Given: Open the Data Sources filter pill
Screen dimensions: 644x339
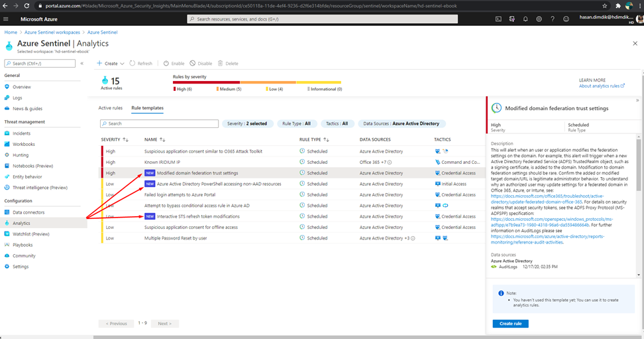Looking at the screenshot, I should click(402, 123).
